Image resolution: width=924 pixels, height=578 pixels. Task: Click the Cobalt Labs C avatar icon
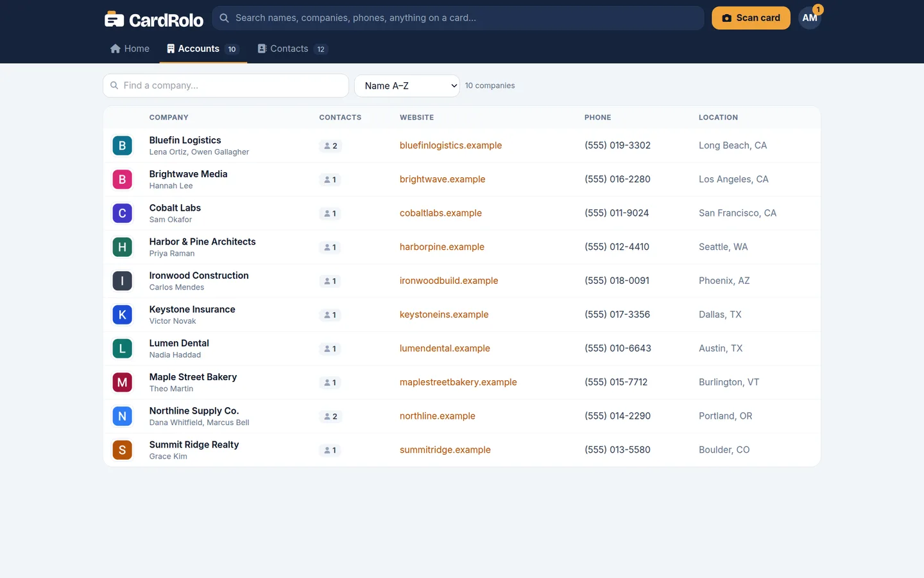click(123, 213)
